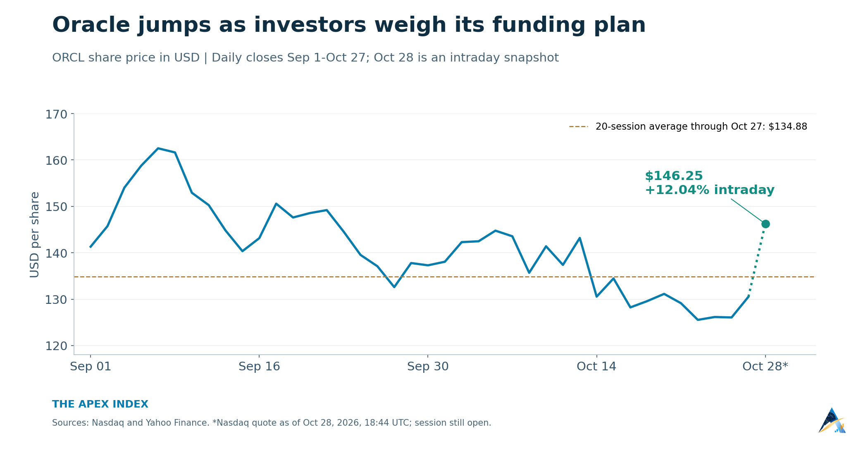Select the Oct 14 axis label
Viewport: 868px width, 455px height.
click(596, 367)
